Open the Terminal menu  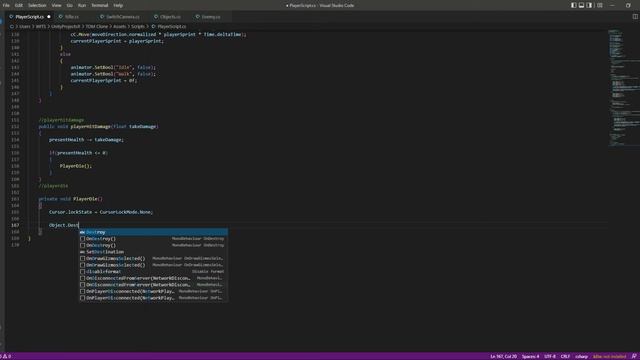pyautogui.click(x=100, y=5)
